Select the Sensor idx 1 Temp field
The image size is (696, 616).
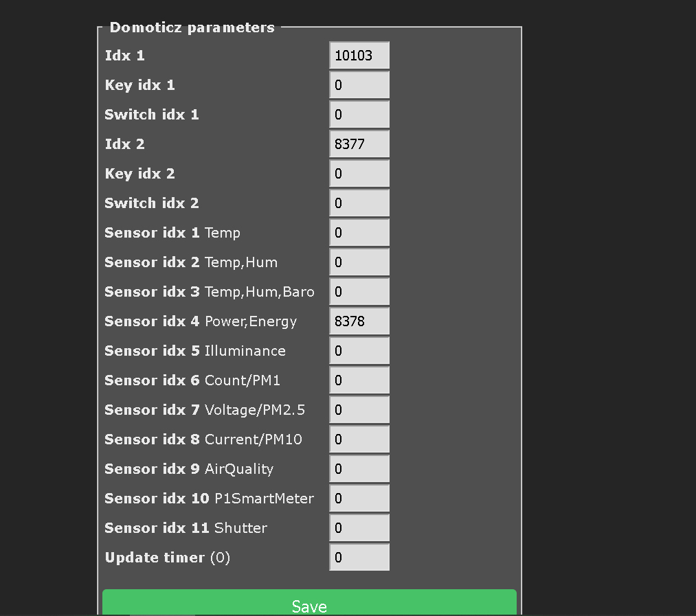point(359,232)
